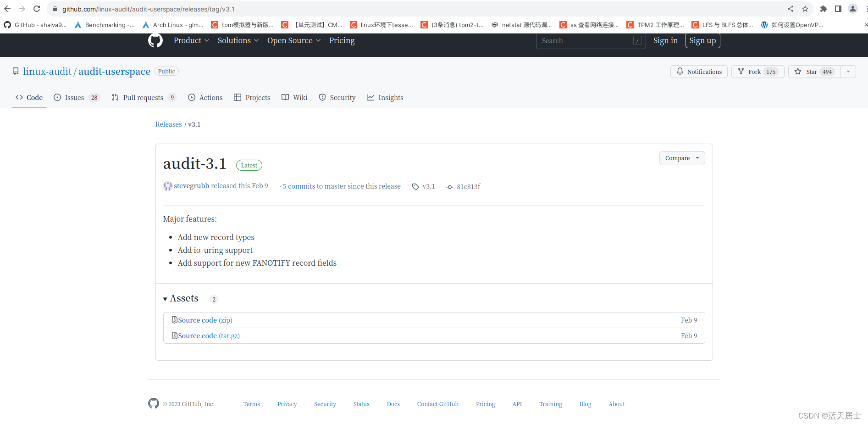Open browser extensions puzzle icon

click(824, 9)
